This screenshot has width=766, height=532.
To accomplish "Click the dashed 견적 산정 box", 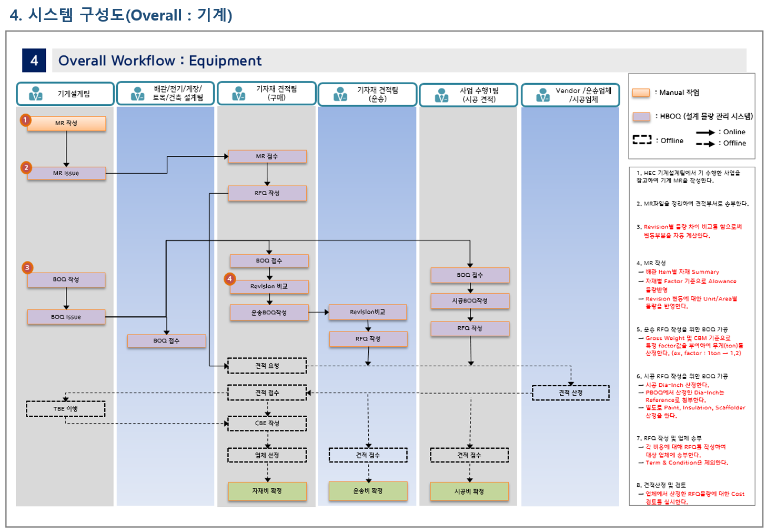I will coord(570,393).
